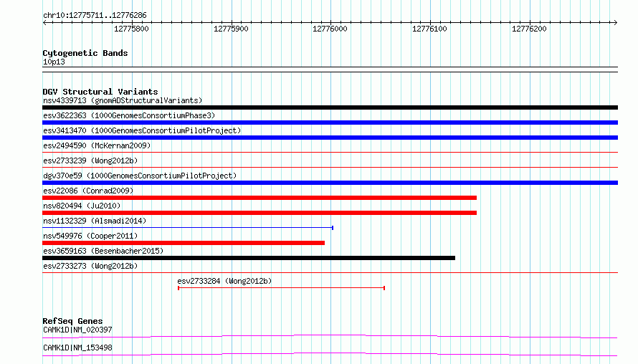Screen dimensions: 638x364
Task: Open esv3413470 1000GenomesConsortiumPilotProject label
Action: click(x=142, y=130)
